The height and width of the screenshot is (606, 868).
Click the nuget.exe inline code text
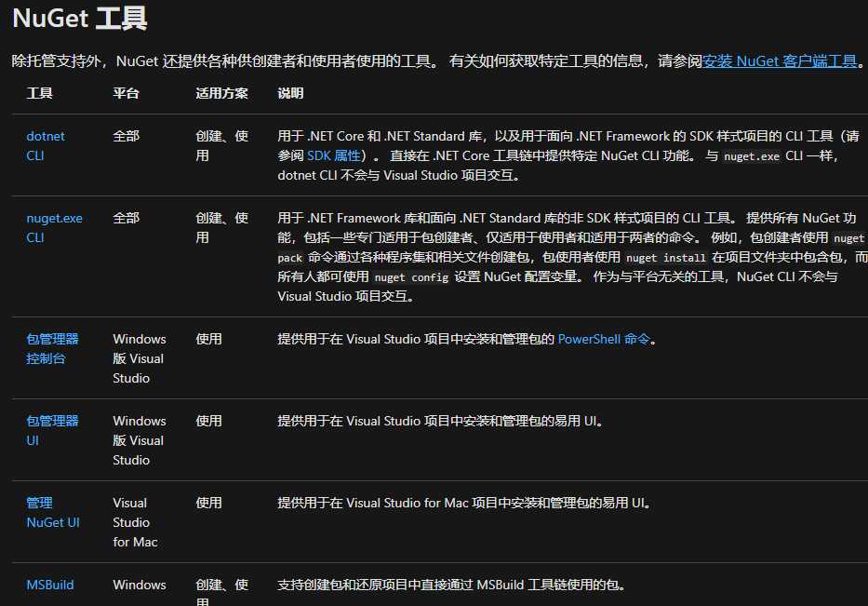tap(751, 156)
